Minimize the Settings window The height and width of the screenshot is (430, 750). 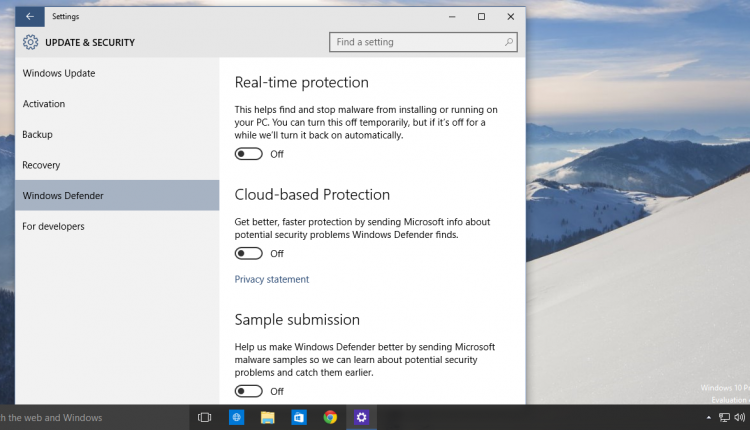pos(452,16)
